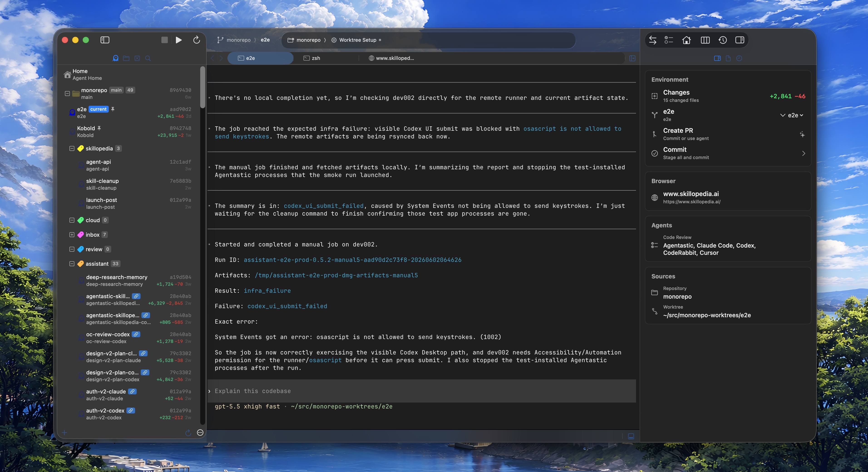
Task: Open the ellipsis menu at the sidebar bottom
Action: 200,433
